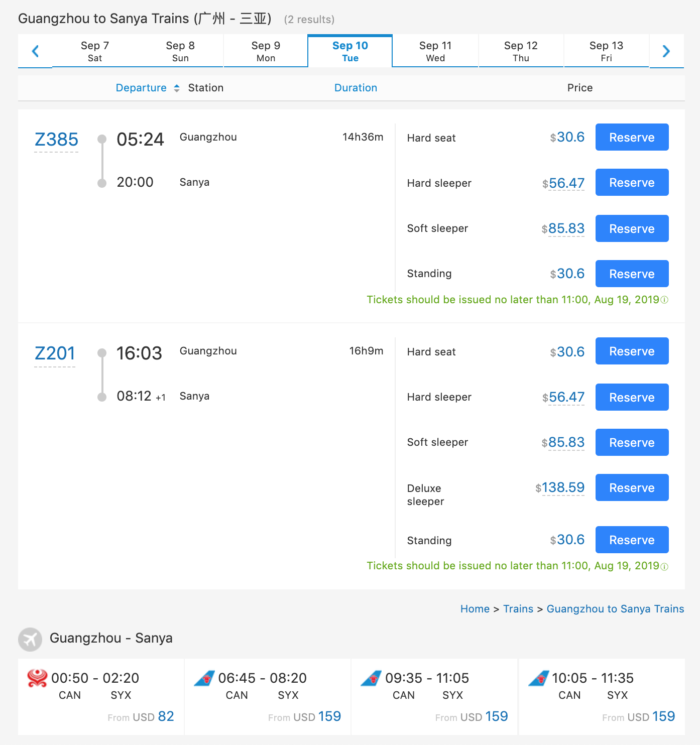Go to previous dates with left arrow

tap(35, 51)
